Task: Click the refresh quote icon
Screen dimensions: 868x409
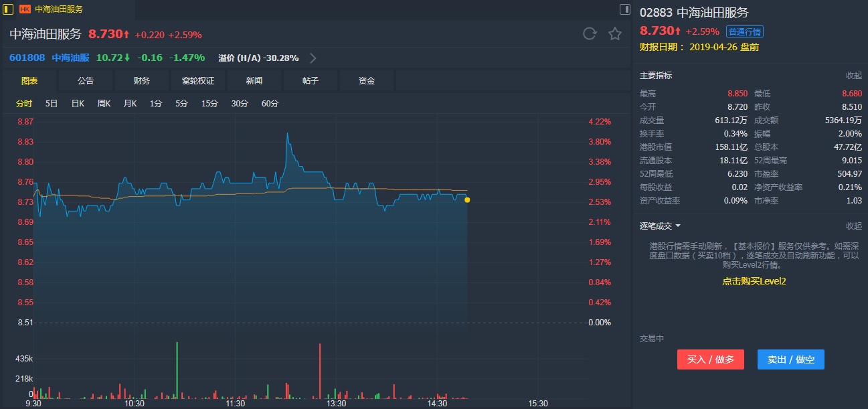Action: click(590, 34)
